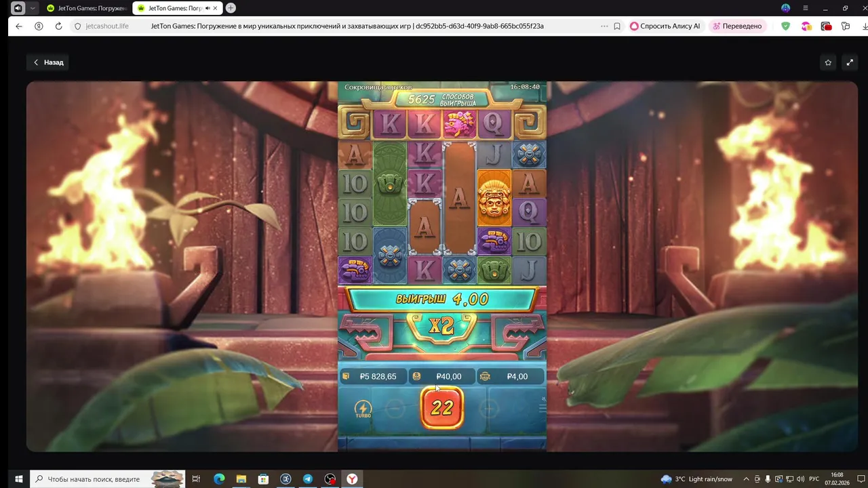Screen dimensions: 868x488
Task: Open a new browser tab
Action: point(231,8)
